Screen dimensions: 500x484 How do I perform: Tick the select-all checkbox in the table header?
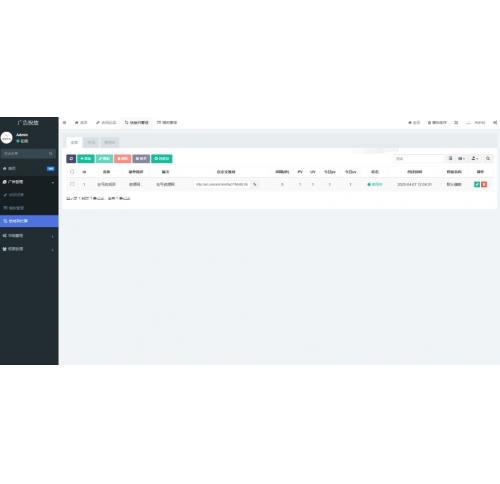tap(72, 172)
